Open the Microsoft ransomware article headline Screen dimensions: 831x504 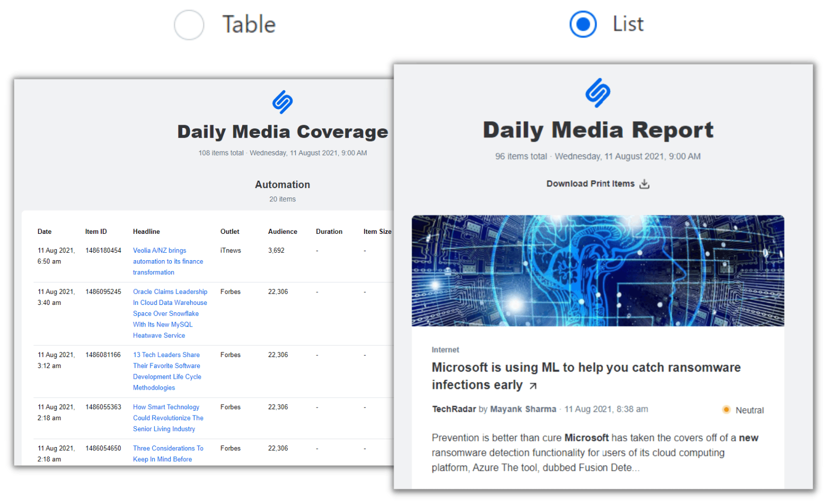tap(586, 376)
